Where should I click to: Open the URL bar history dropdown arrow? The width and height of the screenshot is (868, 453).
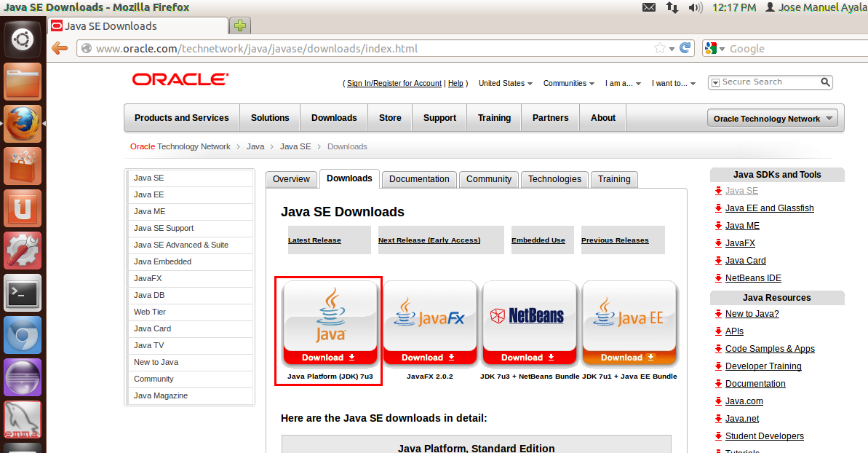click(672, 49)
